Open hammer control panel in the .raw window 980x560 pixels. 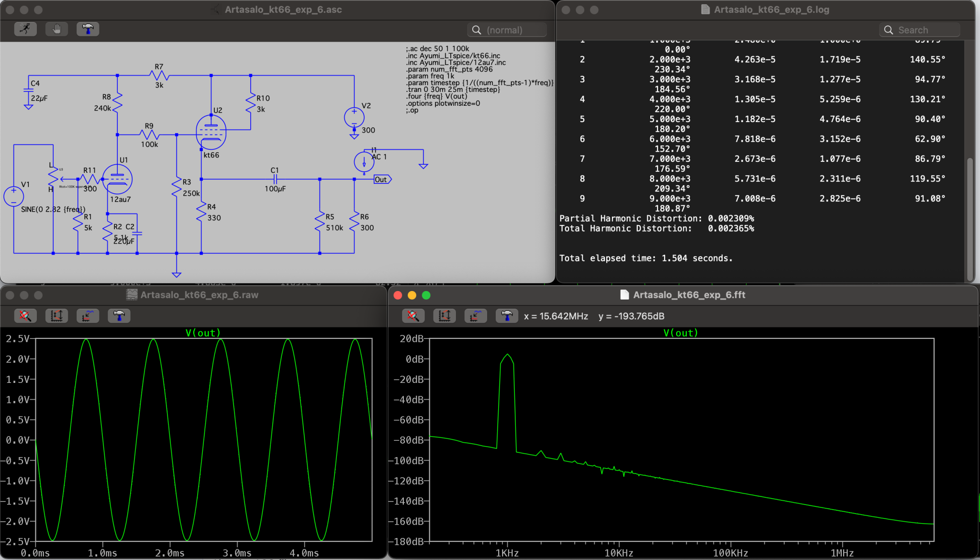coord(119,316)
